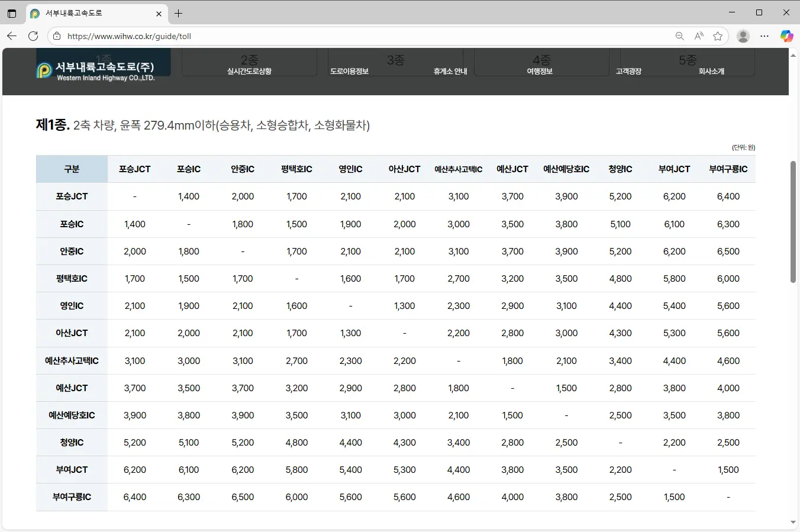Select 3,800 in 예산예당호IC row, 부여구룡IC column
Image resolution: width=800 pixels, height=532 pixels.
[x=728, y=415]
